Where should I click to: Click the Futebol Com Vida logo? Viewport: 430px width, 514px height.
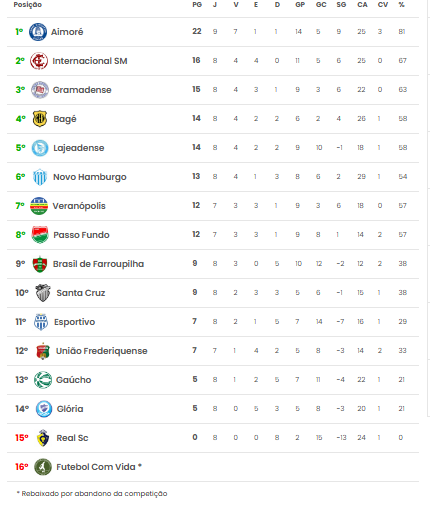click(43, 467)
